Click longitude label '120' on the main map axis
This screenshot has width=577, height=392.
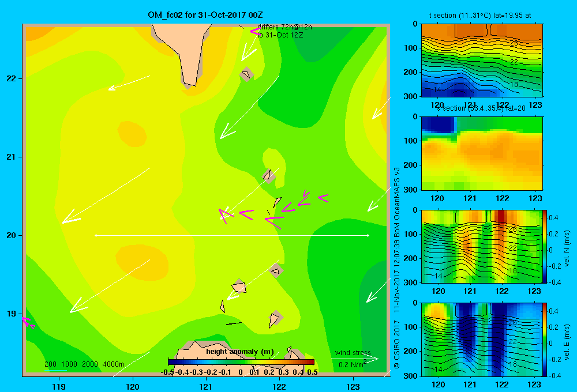click(133, 386)
